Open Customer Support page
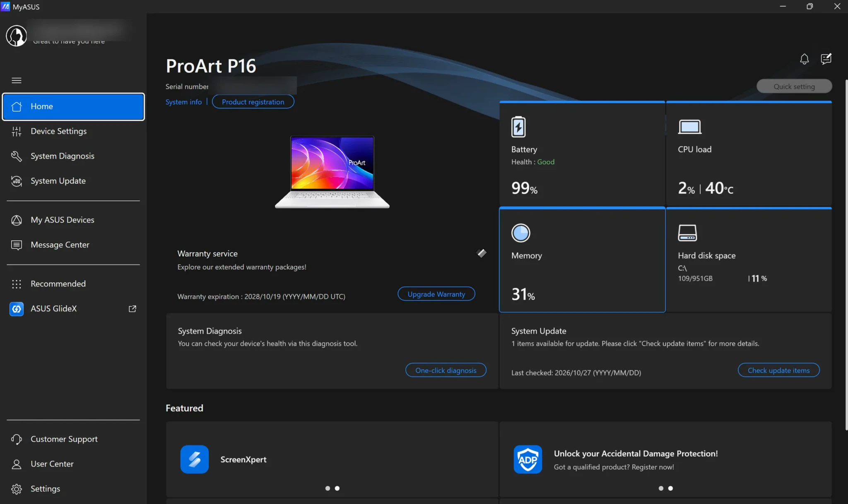Image resolution: width=848 pixels, height=504 pixels. [x=73, y=439]
